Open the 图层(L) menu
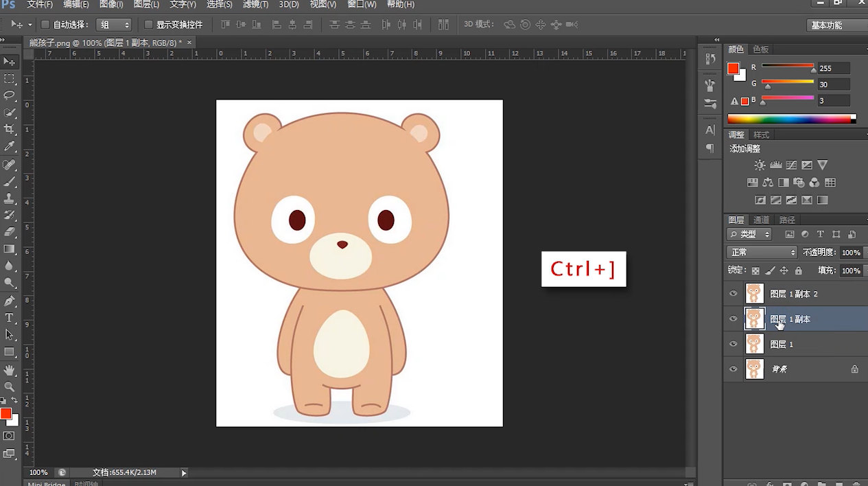The image size is (868, 486). point(146,4)
